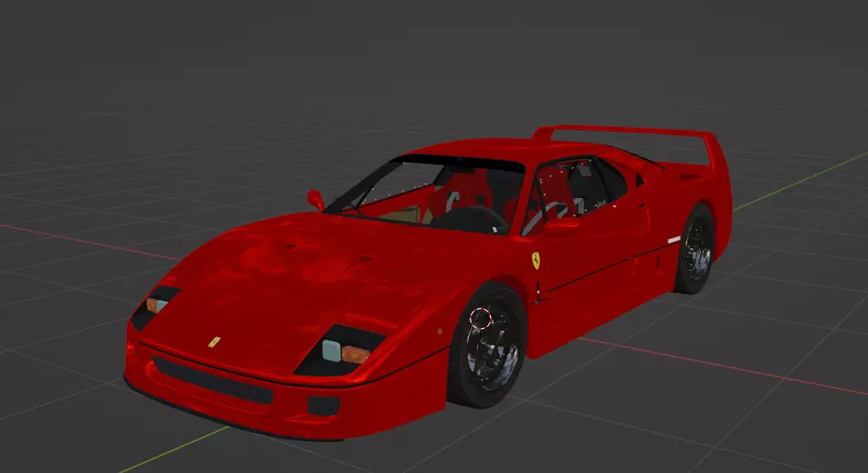This screenshot has height=473, width=868.
Task: Click the Ferrari shield badge on side fender
Action: click(536, 260)
